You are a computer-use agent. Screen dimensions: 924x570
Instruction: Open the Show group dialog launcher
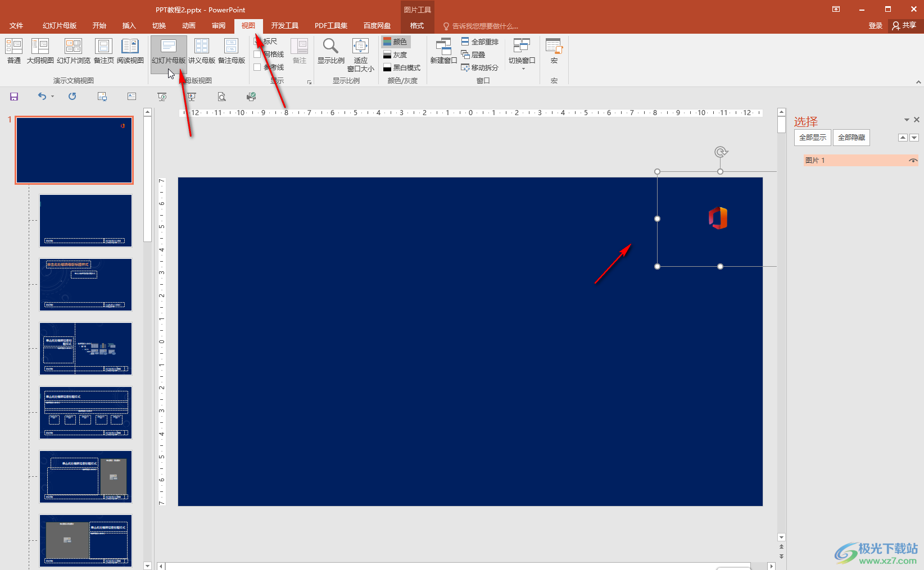point(309,82)
